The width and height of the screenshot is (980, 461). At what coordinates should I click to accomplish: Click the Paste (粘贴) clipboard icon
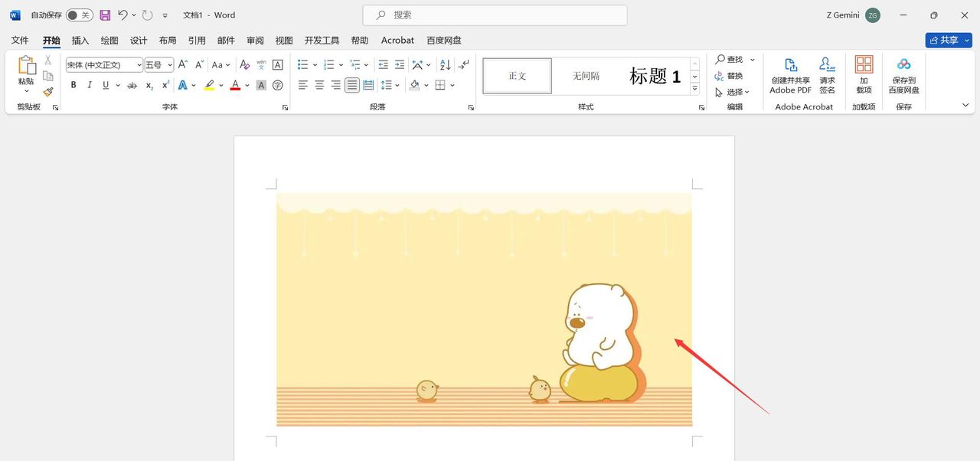(26, 66)
